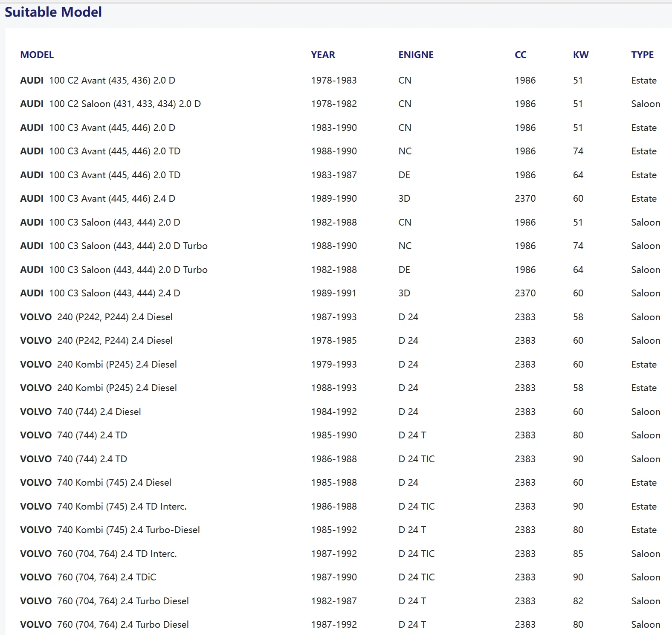
Task: Click the Suitable Model heading
Action: (53, 12)
